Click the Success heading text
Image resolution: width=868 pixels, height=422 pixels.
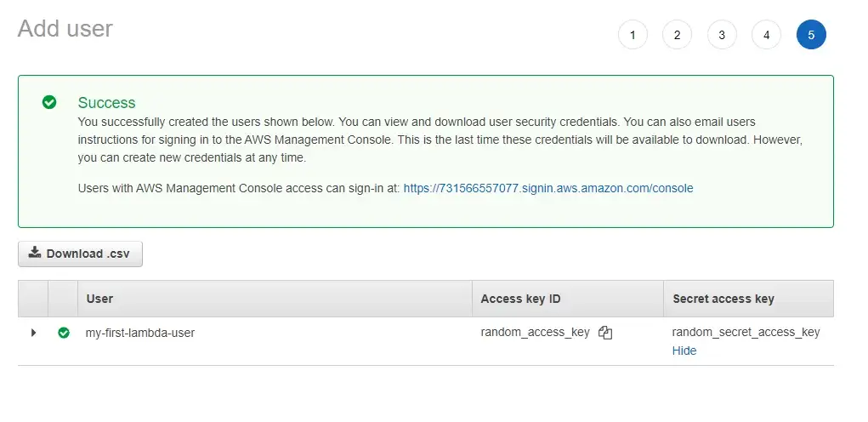106,103
